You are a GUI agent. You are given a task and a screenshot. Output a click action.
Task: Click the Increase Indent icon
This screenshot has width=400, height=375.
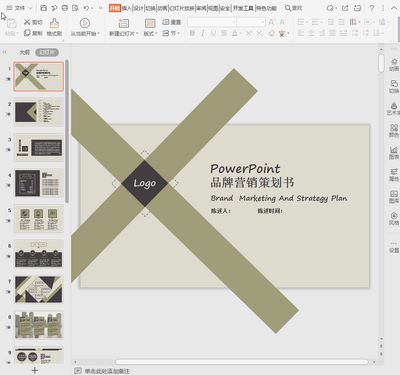click(x=342, y=22)
